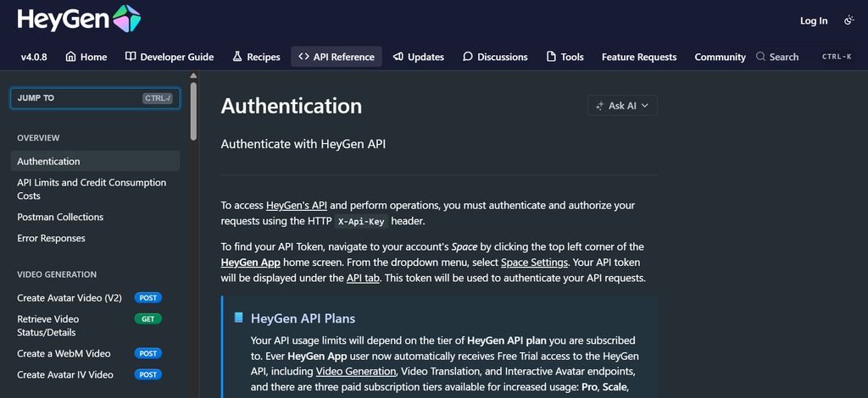Image resolution: width=868 pixels, height=398 pixels.
Task: Expand the Ask AI chevron arrow
Action: [645, 106]
